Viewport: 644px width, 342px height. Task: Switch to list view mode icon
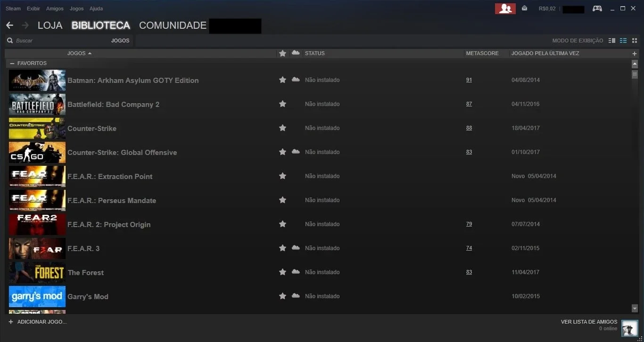(x=623, y=41)
